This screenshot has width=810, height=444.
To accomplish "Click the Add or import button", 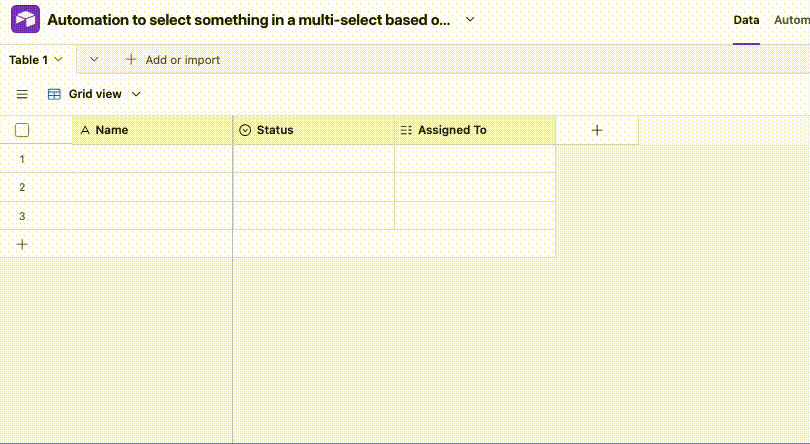I will point(173,60).
